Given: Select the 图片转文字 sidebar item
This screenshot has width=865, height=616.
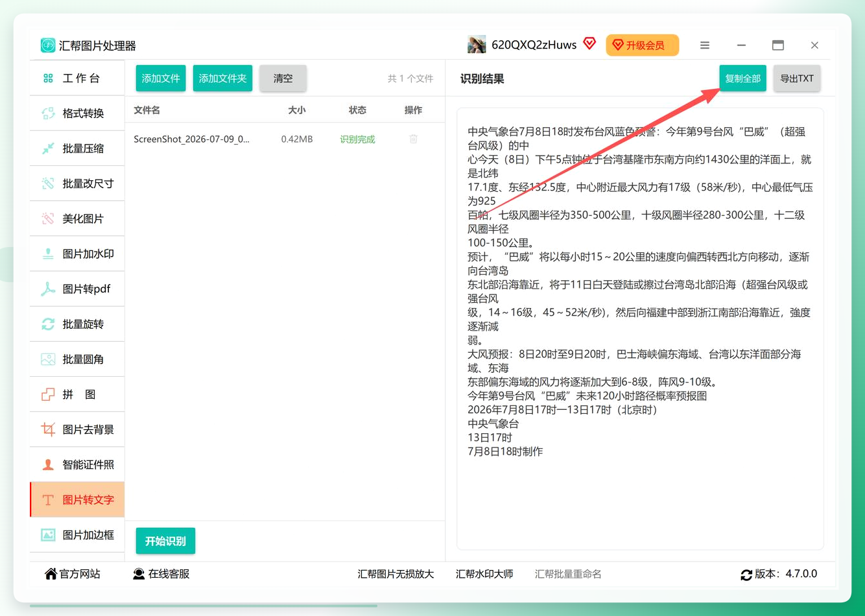Looking at the screenshot, I should coord(77,499).
